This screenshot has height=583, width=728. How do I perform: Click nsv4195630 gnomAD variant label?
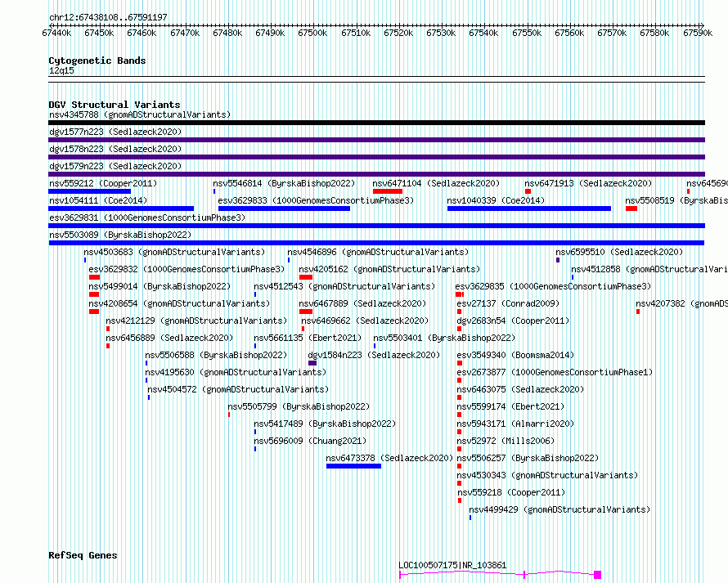tap(236, 372)
